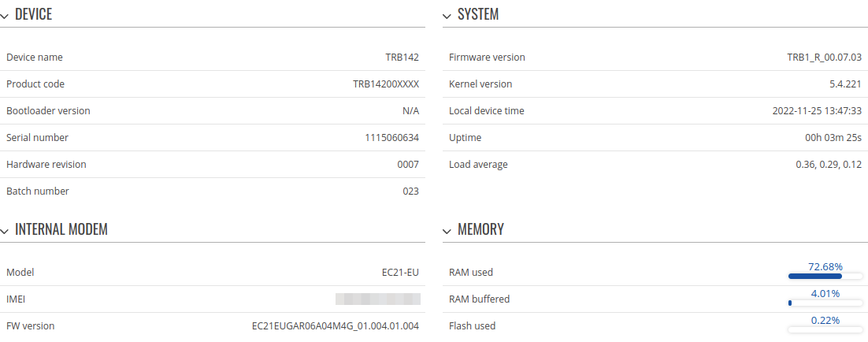Click the firmware version TRB1_R_00.07.03 value
The height and width of the screenshot is (342, 868).
click(x=824, y=58)
